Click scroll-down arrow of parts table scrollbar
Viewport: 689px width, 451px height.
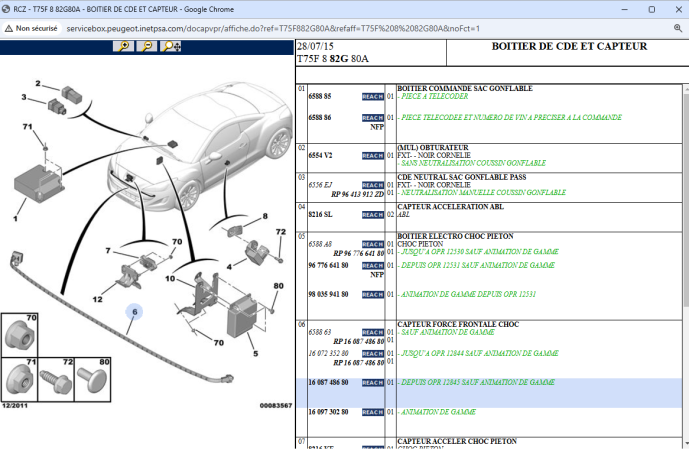pyautogui.click(x=686, y=444)
